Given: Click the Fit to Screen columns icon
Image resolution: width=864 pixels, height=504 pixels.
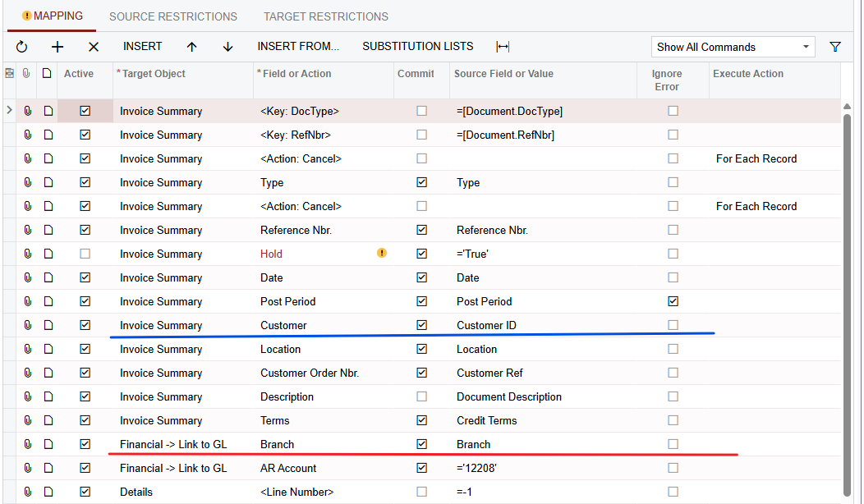Looking at the screenshot, I should [x=503, y=47].
